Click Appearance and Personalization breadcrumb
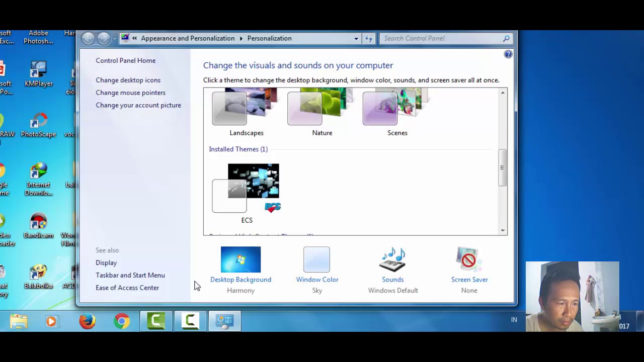 188,38
